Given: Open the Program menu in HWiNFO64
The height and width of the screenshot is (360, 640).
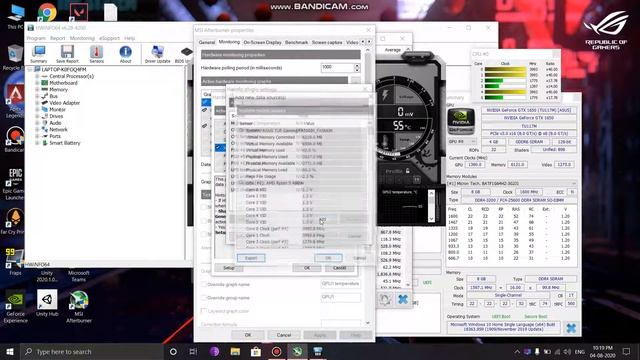Looking at the screenshot, I should (x=36, y=38).
